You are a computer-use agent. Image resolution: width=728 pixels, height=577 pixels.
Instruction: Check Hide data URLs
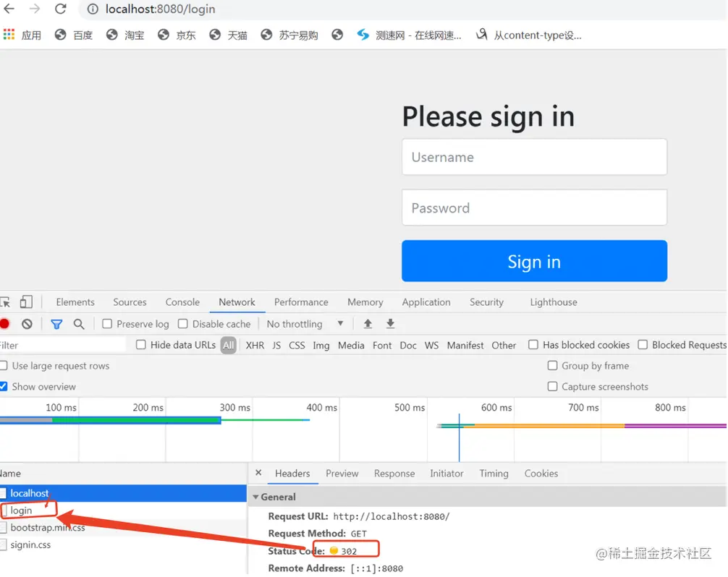[140, 345]
